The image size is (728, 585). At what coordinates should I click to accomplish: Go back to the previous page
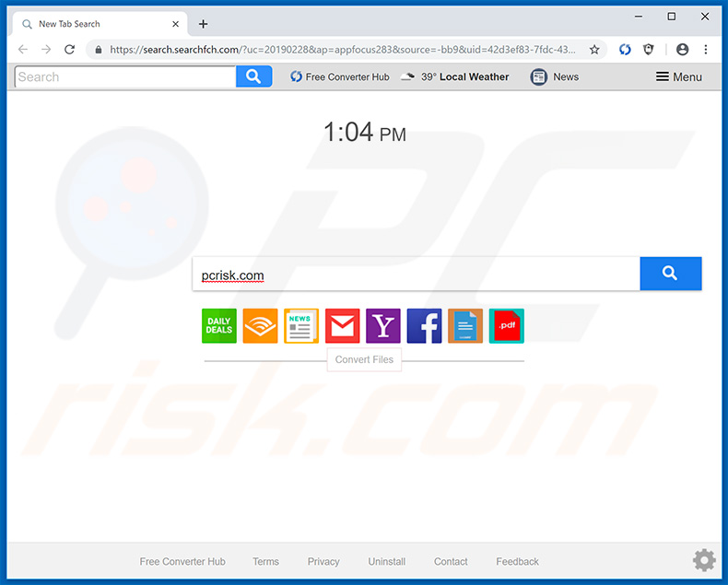23,49
